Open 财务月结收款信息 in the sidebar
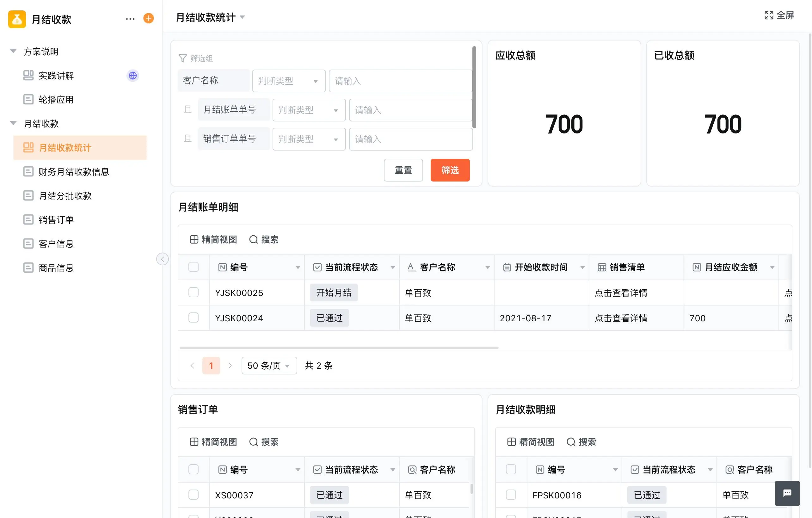The image size is (812, 518). [x=74, y=172]
